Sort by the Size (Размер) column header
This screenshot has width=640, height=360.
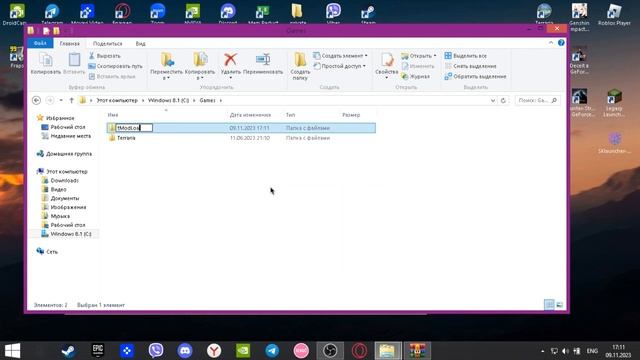[351, 115]
